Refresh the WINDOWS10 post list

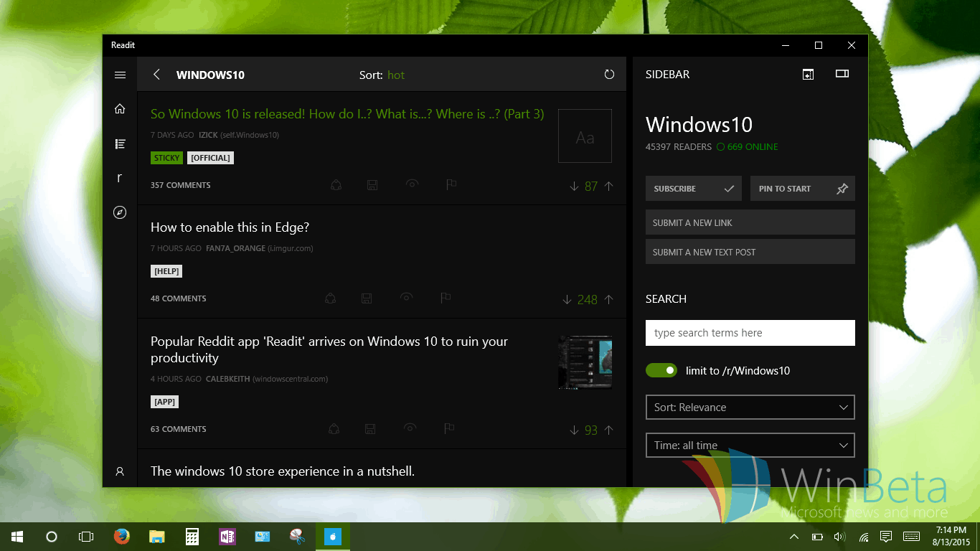click(x=609, y=75)
